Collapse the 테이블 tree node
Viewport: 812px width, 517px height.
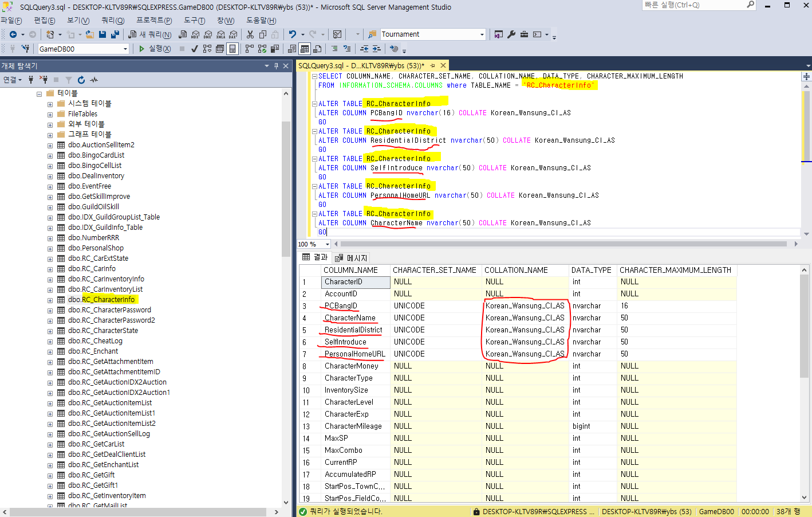point(40,93)
